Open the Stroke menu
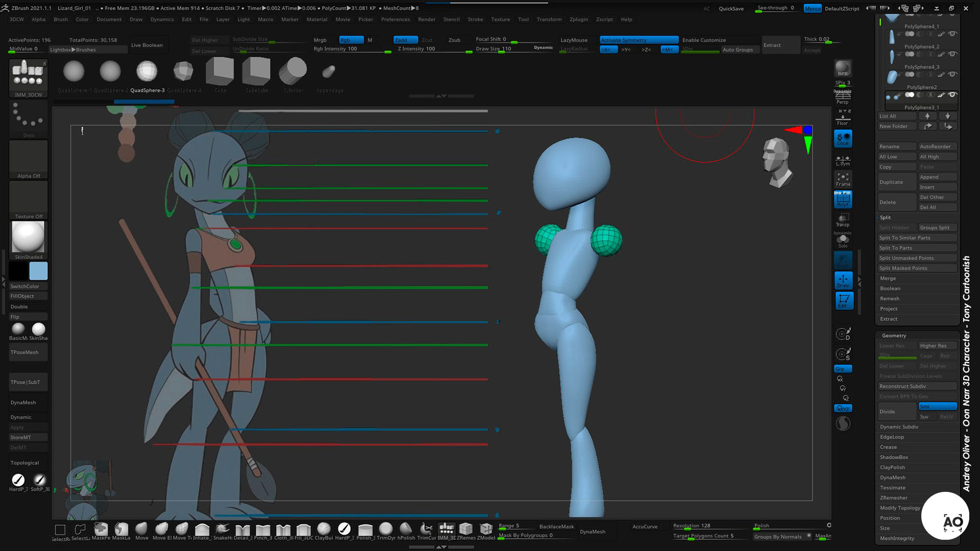980x551 pixels. (475, 19)
